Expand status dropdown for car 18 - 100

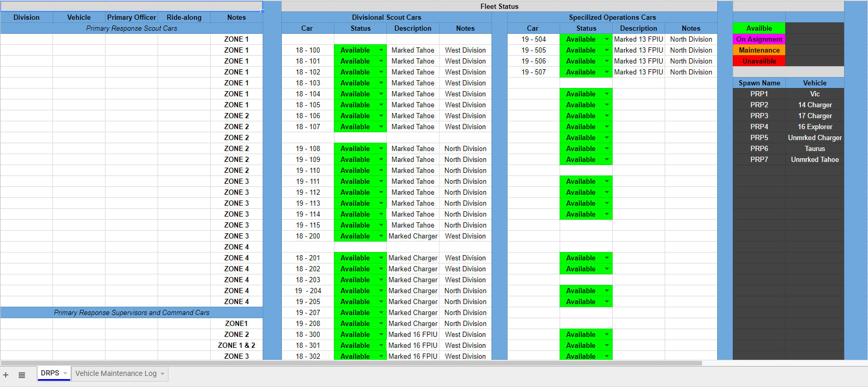tap(381, 51)
